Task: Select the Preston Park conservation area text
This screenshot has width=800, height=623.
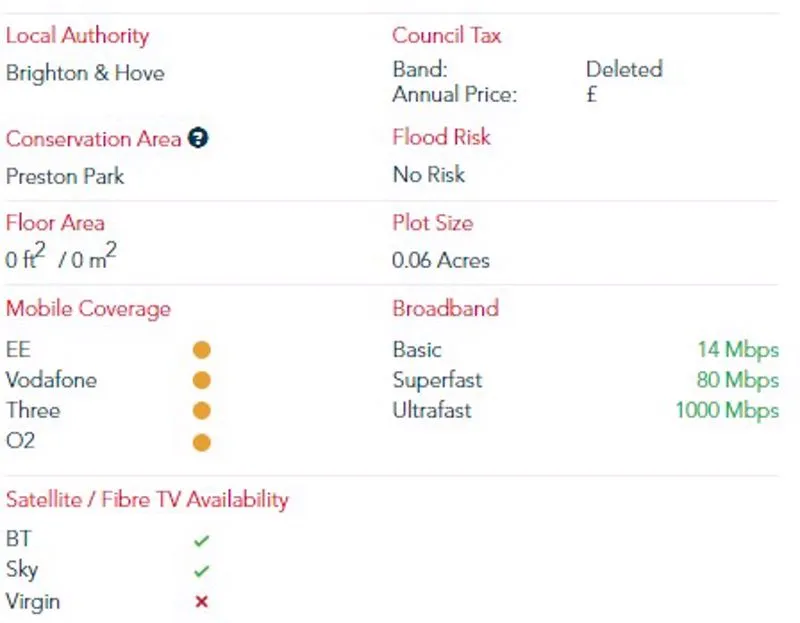Action: pyautogui.click(x=65, y=177)
